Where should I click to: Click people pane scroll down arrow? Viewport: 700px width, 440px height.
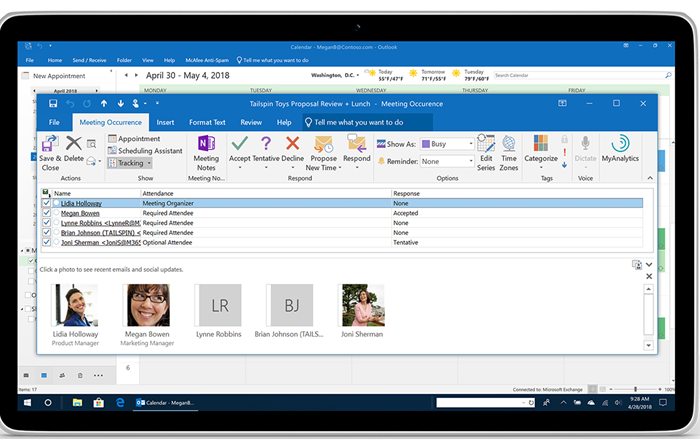click(648, 345)
